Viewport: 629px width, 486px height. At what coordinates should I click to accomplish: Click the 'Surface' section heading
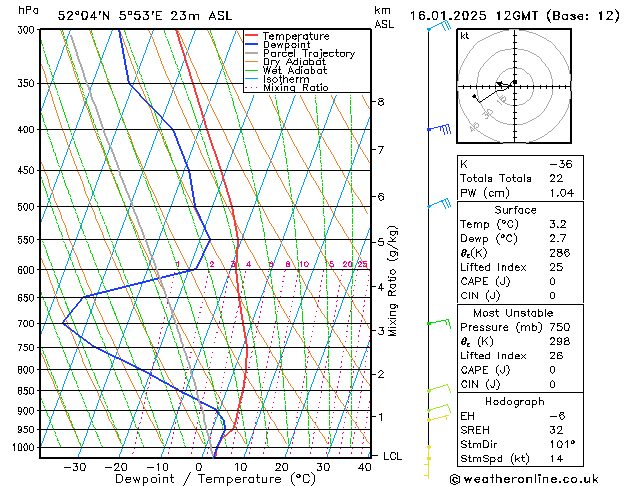pyautogui.click(x=515, y=210)
